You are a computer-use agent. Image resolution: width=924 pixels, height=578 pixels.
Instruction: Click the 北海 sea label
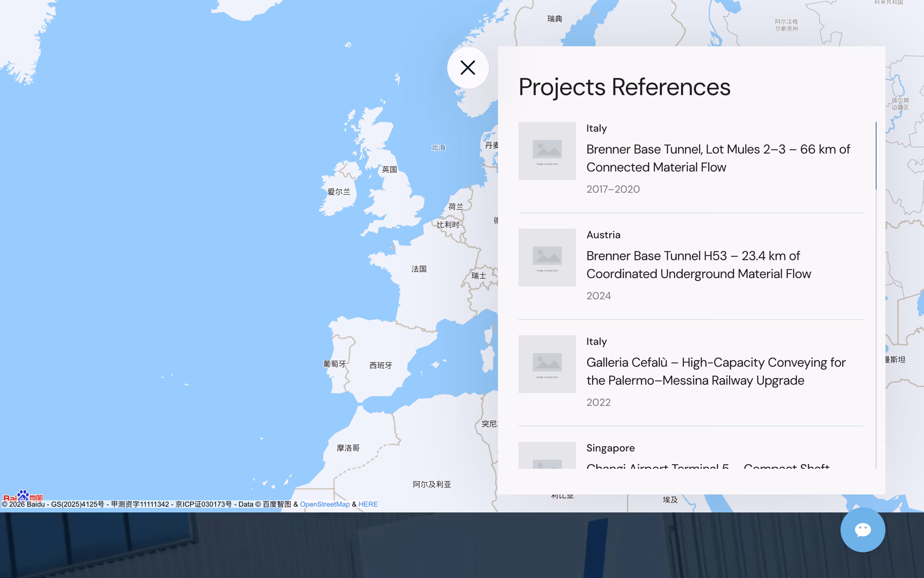coord(438,148)
